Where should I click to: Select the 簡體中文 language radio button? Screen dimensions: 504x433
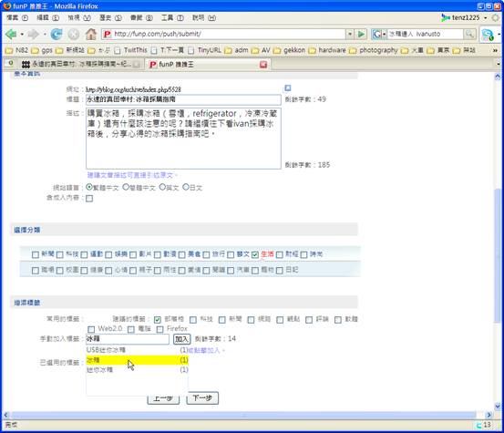(x=126, y=187)
